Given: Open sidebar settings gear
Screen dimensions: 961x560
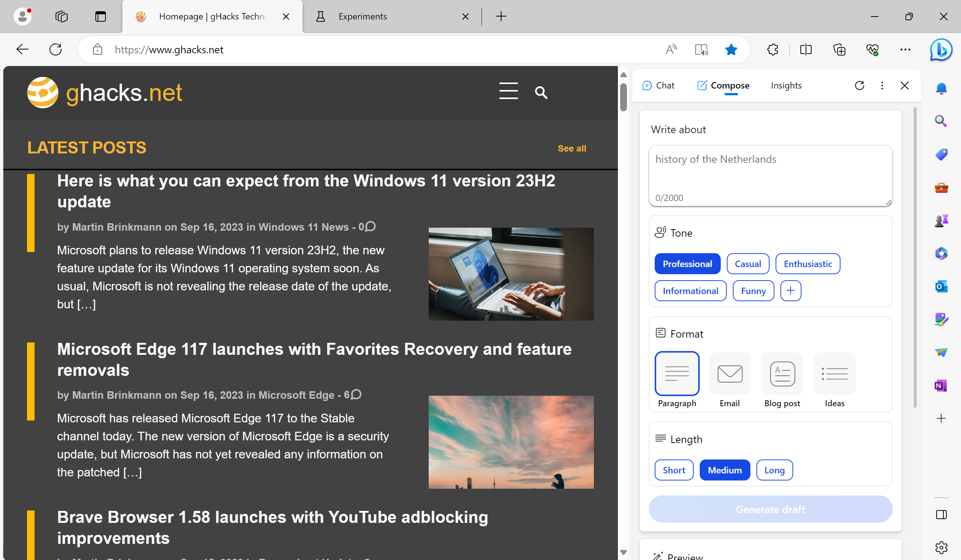Looking at the screenshot, I should [941, 548].
